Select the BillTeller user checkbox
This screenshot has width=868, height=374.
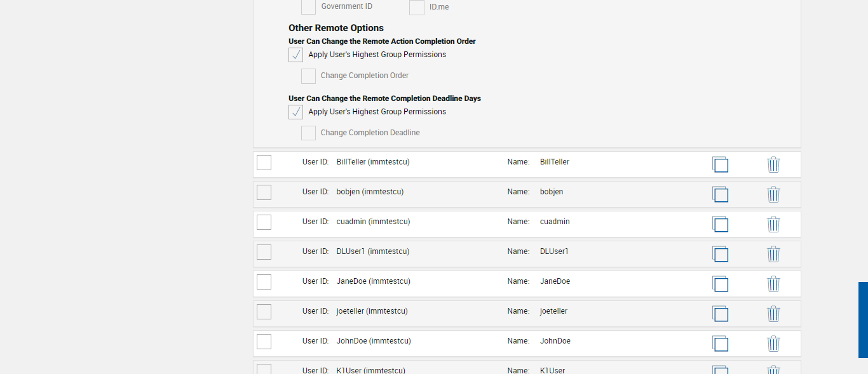pos(264,163)
